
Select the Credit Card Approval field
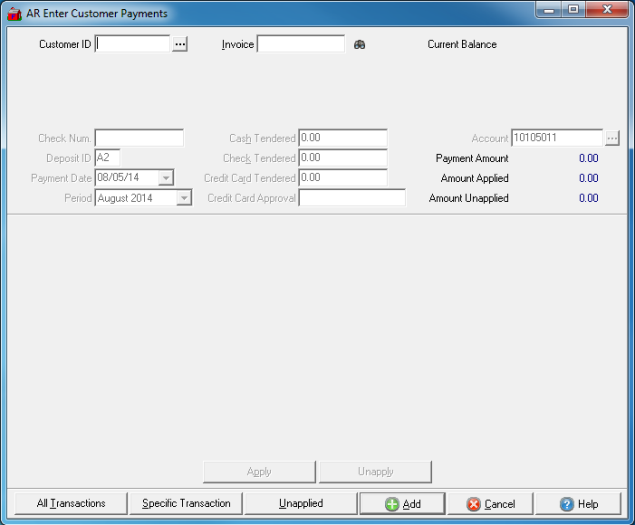pos(352,198)
